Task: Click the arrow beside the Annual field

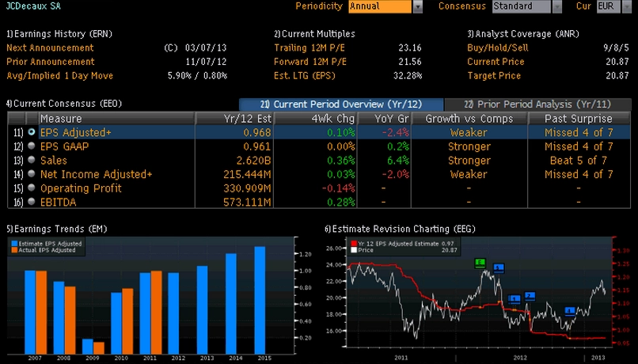Action: click(418, 6)
